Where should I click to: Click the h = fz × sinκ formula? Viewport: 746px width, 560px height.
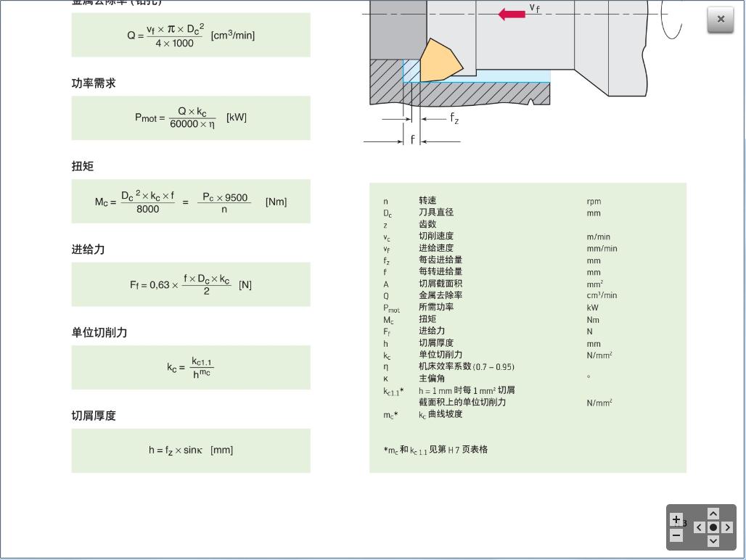[x=191, y=450]
